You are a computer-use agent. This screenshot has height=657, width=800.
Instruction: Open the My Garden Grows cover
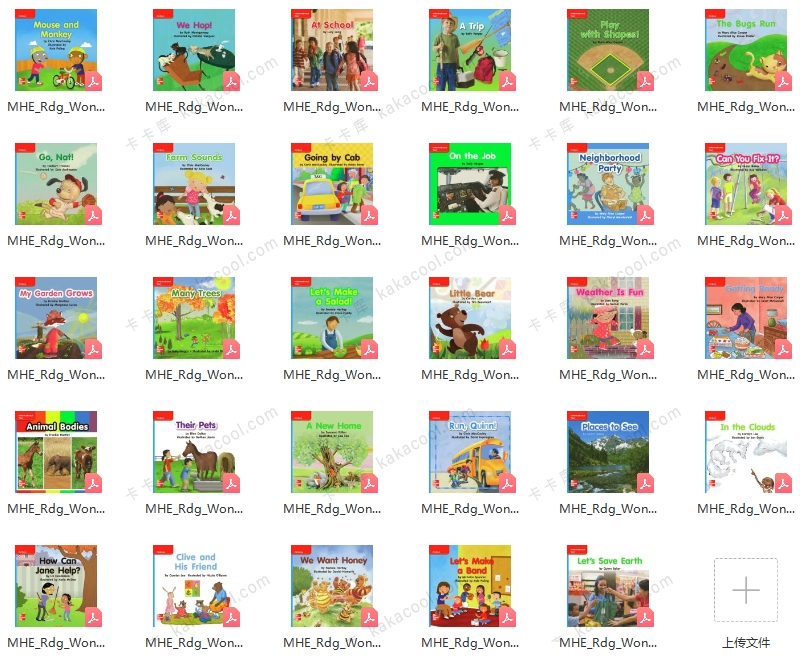pos(57,318)
